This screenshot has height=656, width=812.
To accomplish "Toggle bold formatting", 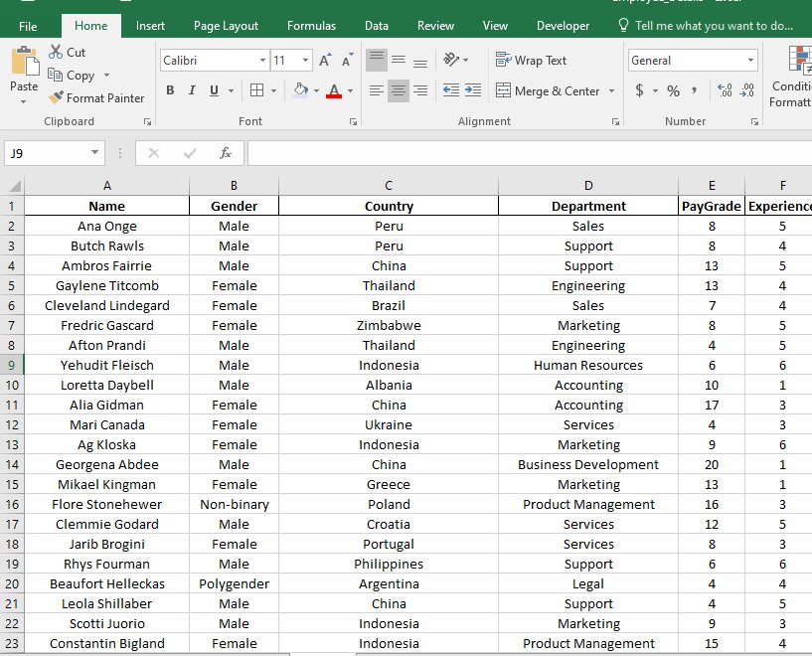I will (x=170, y=90).
